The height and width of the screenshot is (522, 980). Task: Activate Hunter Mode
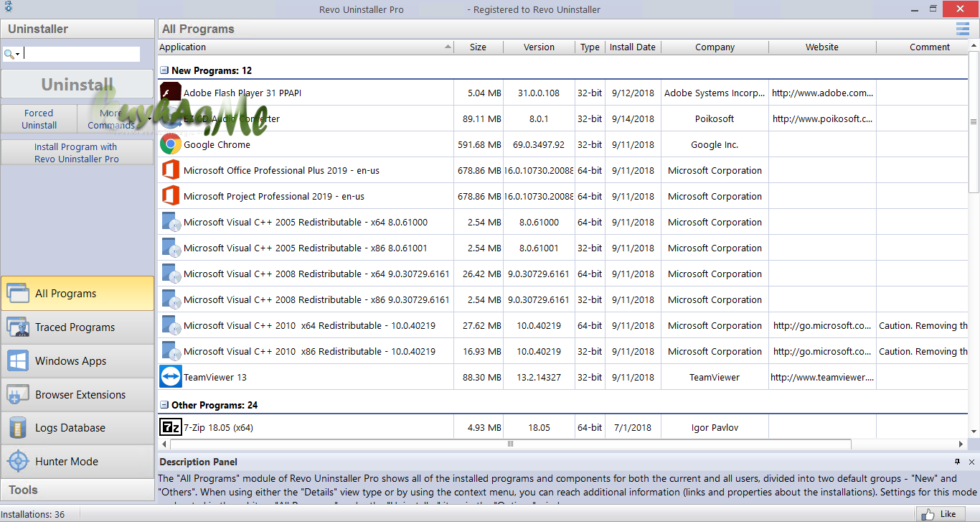(77, 462)
